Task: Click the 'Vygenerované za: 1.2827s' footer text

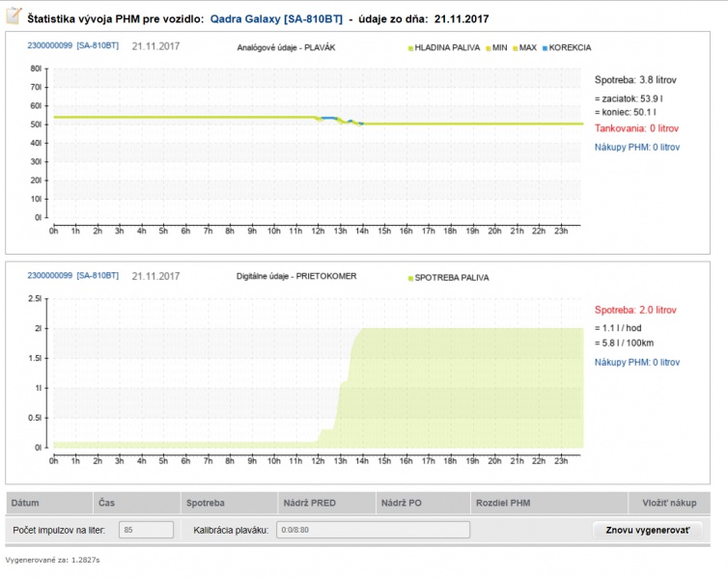Action: coord(52,560)
